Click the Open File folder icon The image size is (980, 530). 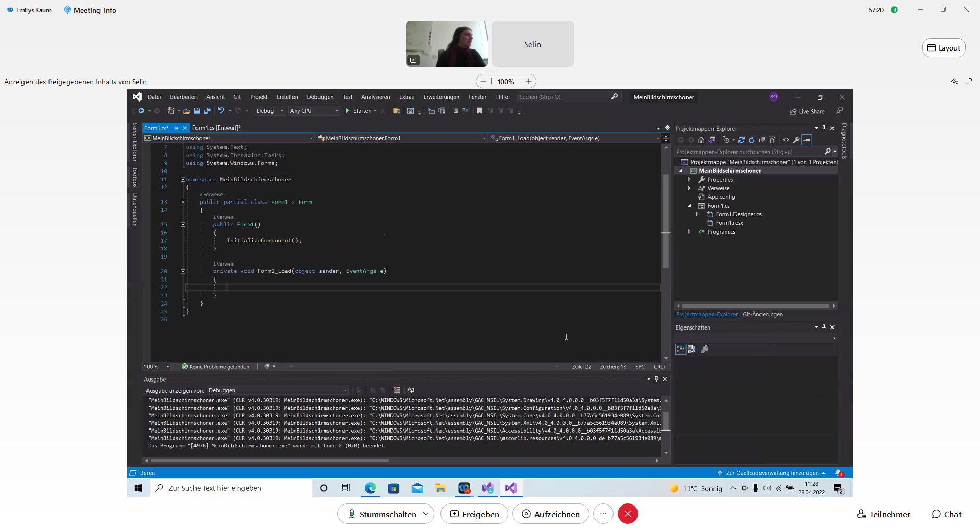(186, 111)
